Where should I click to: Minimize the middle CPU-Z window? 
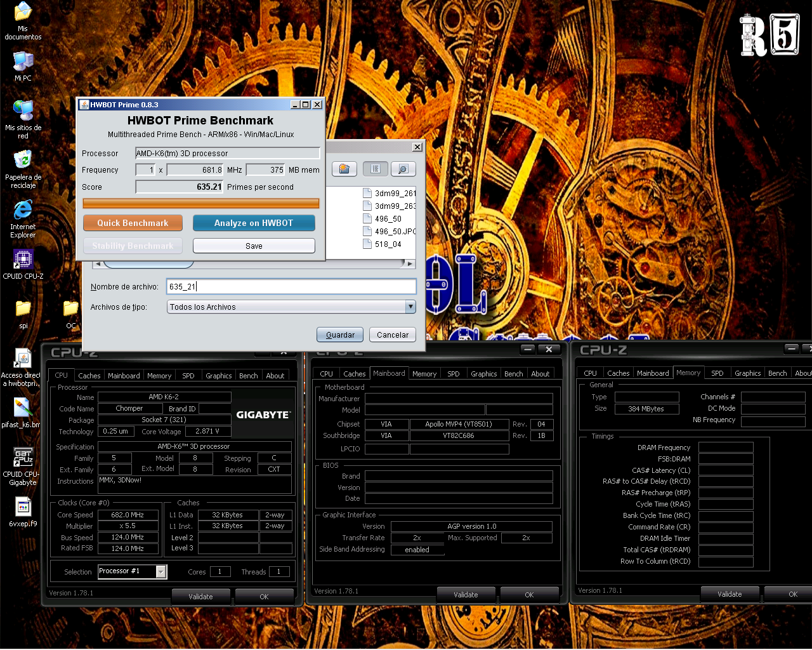528,349
